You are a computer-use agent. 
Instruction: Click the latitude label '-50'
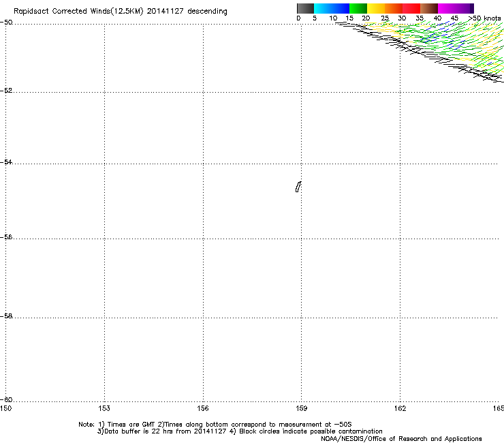[6, 22]
